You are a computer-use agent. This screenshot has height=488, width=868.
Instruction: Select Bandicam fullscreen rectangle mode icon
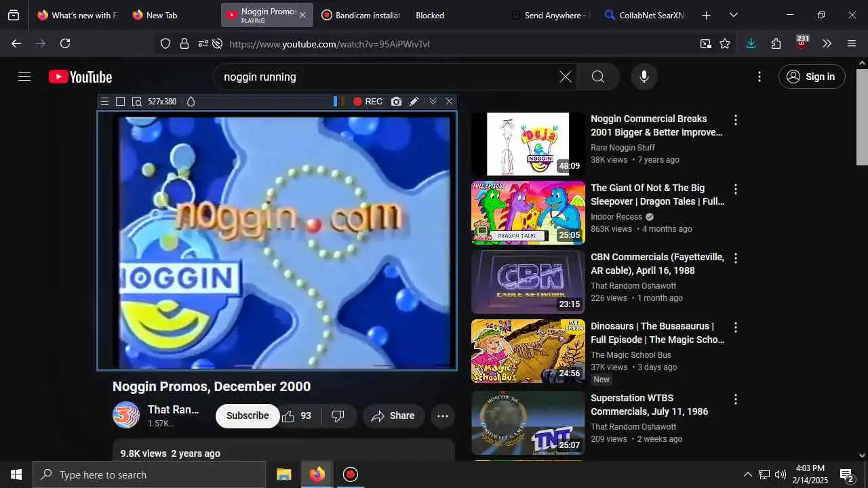[x=120, y=102]
